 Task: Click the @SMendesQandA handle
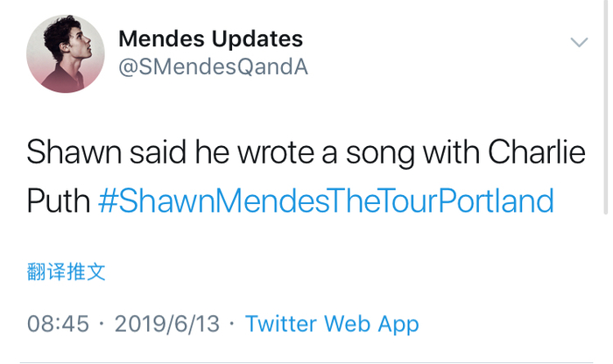point(213,67)
